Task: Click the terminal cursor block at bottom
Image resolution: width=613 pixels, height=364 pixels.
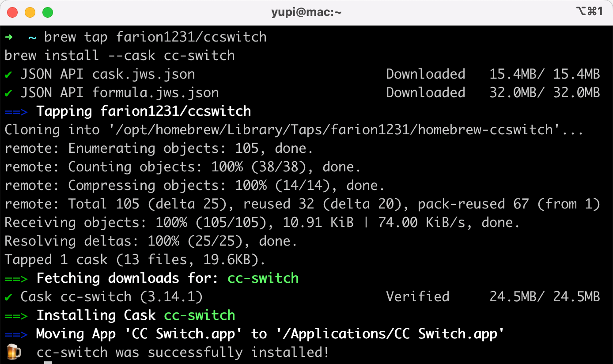Action: 48,363
